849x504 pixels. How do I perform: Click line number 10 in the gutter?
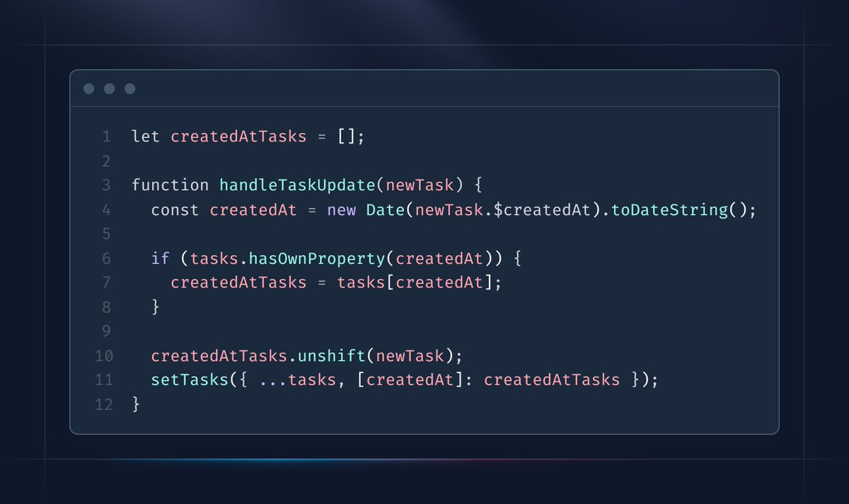[103, 356]
